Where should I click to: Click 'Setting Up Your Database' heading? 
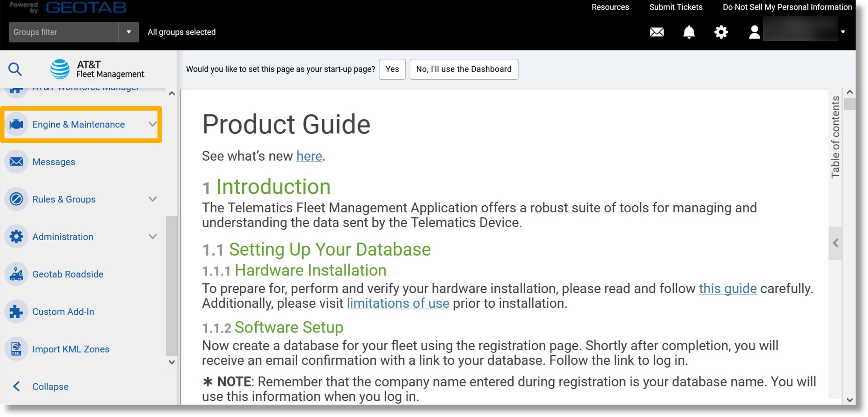(330, 249)
